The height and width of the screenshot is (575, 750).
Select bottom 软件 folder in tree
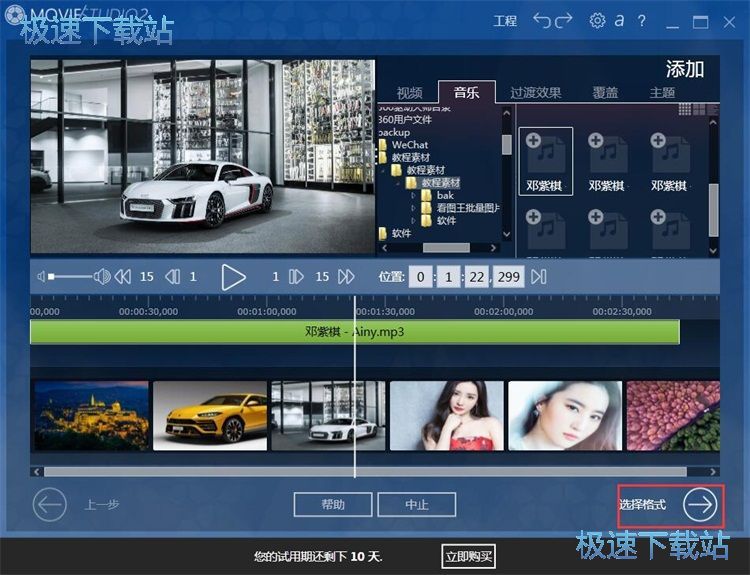tap(401, 233)
